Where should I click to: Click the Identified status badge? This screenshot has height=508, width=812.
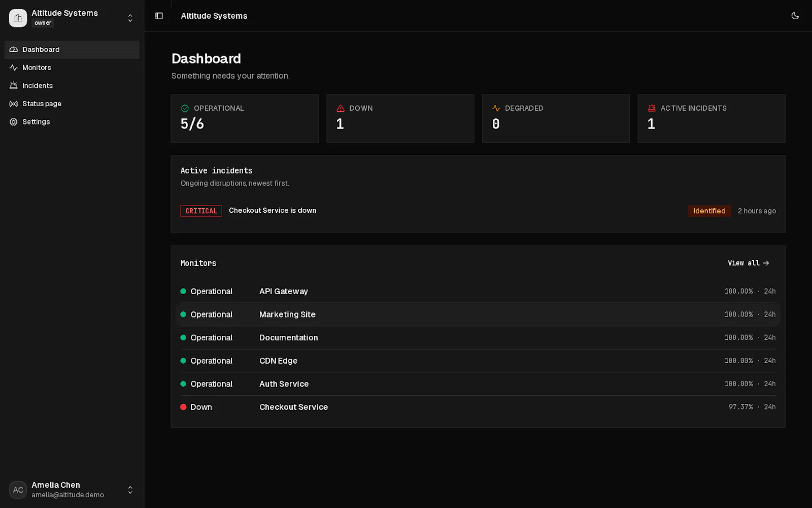[x=709, y=211]
